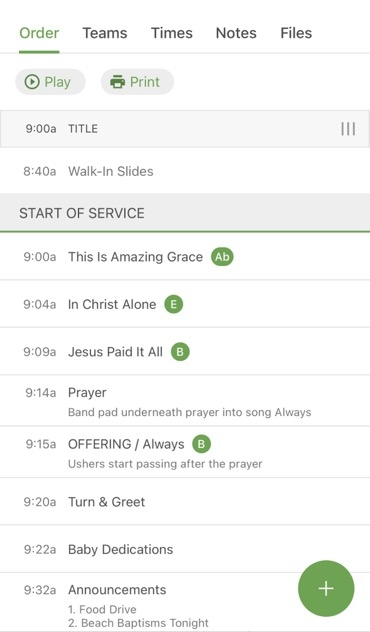Open the Files tab

click(x=296, y=33)
